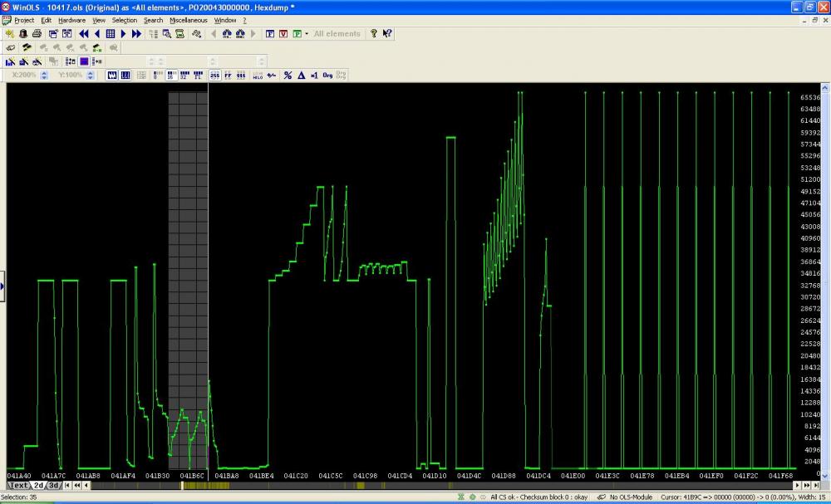Switch to the 3d view tab
Image resolution: width=831 pixels, height=504 pixels.
pyautogui.click(x=53, y=486)
